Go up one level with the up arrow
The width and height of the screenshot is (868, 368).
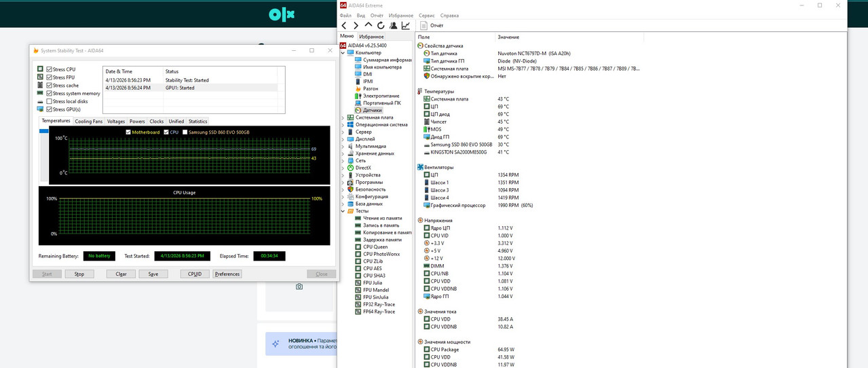click(x=368, y=25)
